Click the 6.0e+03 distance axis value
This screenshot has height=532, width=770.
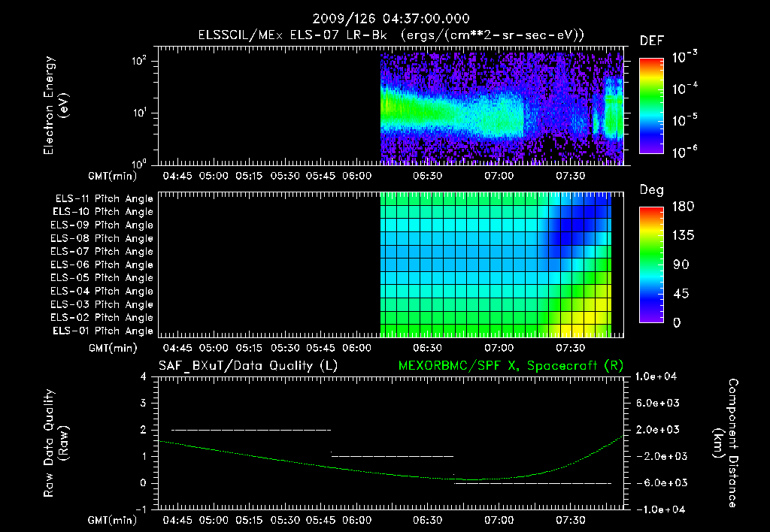pos(657,403)
